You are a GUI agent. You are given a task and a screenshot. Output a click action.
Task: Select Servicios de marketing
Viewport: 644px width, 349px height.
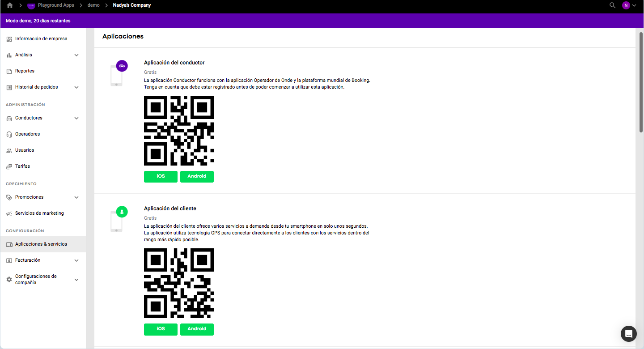(43, 213)
